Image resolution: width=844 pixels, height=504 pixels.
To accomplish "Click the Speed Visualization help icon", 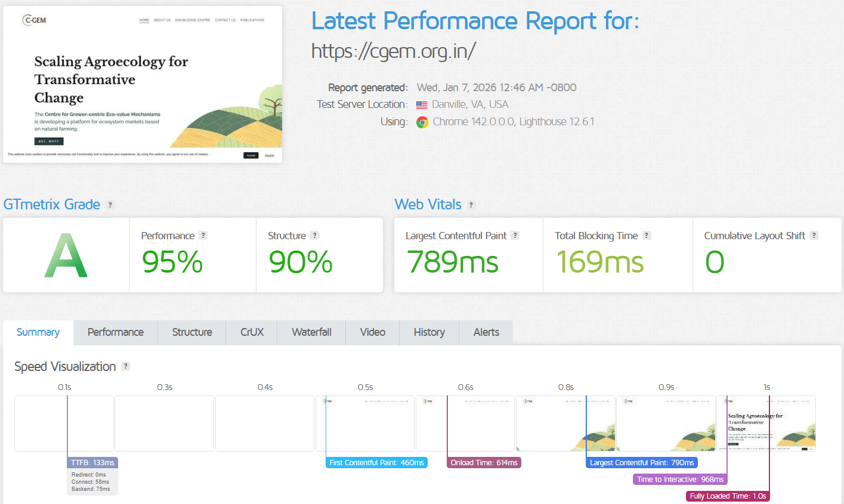I will tap(125, 367).
